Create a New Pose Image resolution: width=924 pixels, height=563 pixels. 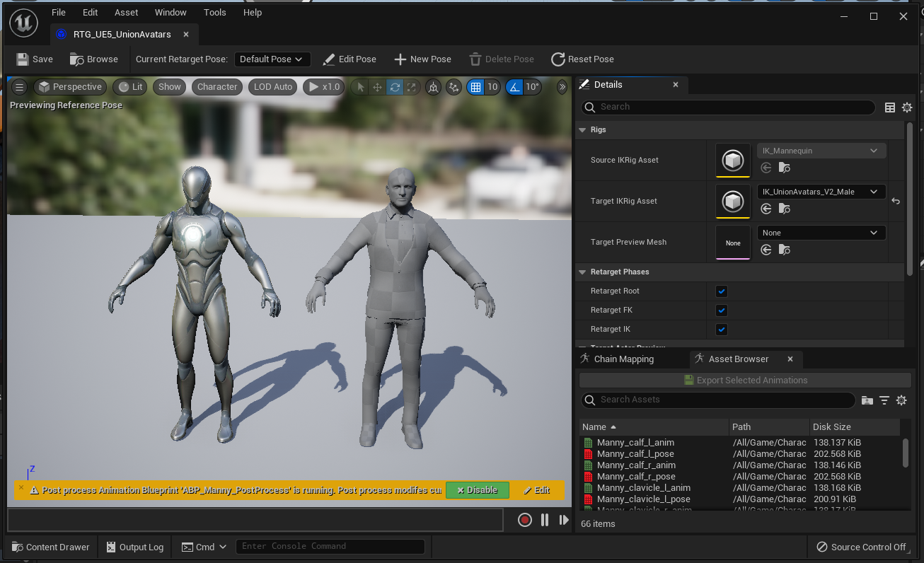click(422, 59)
